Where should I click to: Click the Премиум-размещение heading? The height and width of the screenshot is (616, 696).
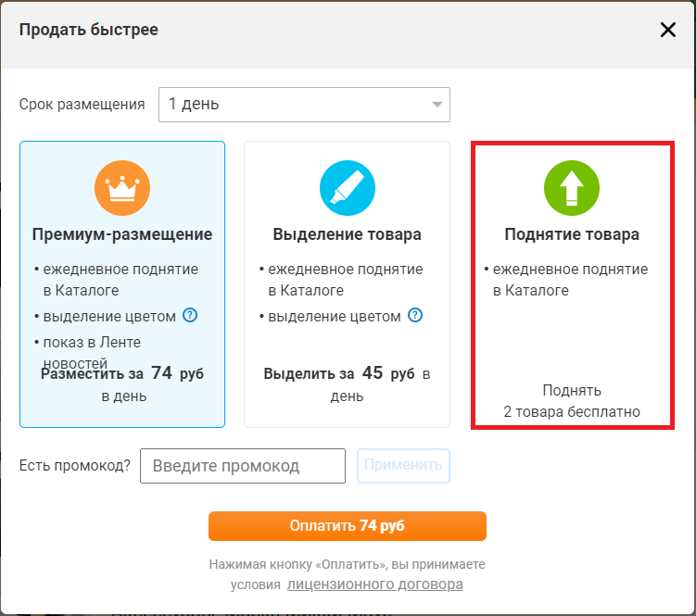point(122,234)
